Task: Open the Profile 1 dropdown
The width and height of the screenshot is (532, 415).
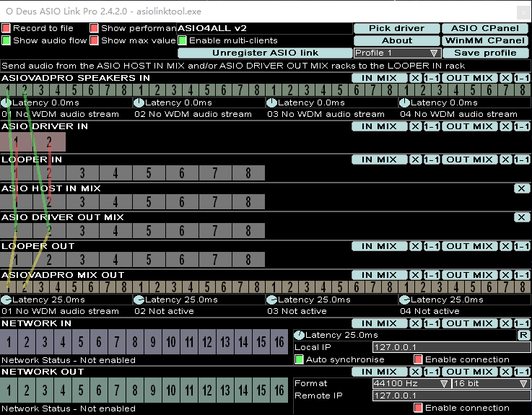Action: point(397,53)
